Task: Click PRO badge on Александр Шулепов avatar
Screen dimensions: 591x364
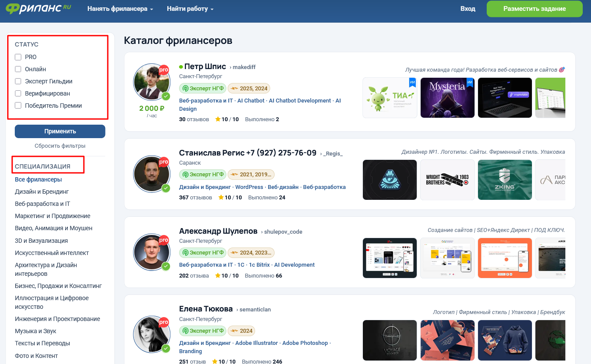Action: click(x=164, y=240)
